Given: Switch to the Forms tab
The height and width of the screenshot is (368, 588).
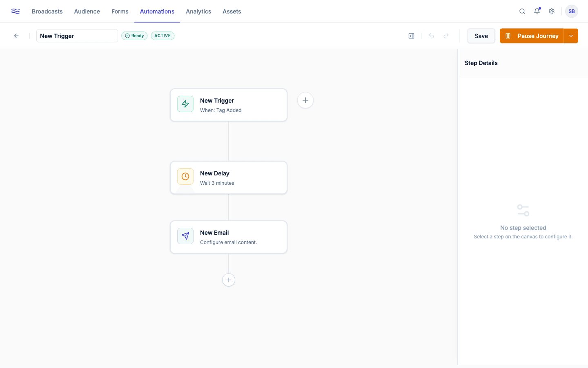Looking at the screenshot, I should 120,11.
